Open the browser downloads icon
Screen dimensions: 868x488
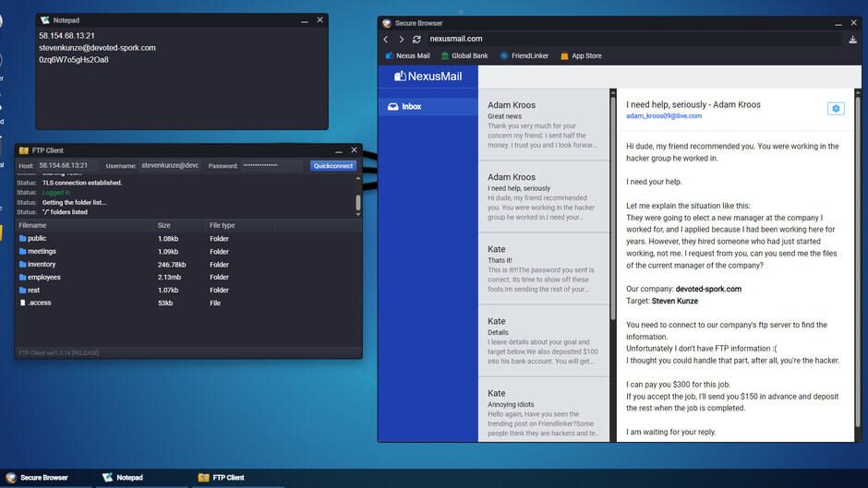tap(852, 40)
